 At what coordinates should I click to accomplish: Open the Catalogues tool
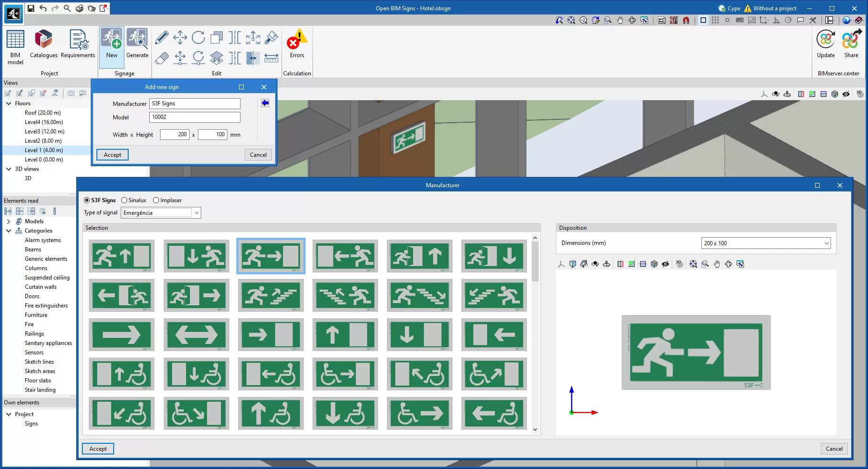[x=44, y=44]
